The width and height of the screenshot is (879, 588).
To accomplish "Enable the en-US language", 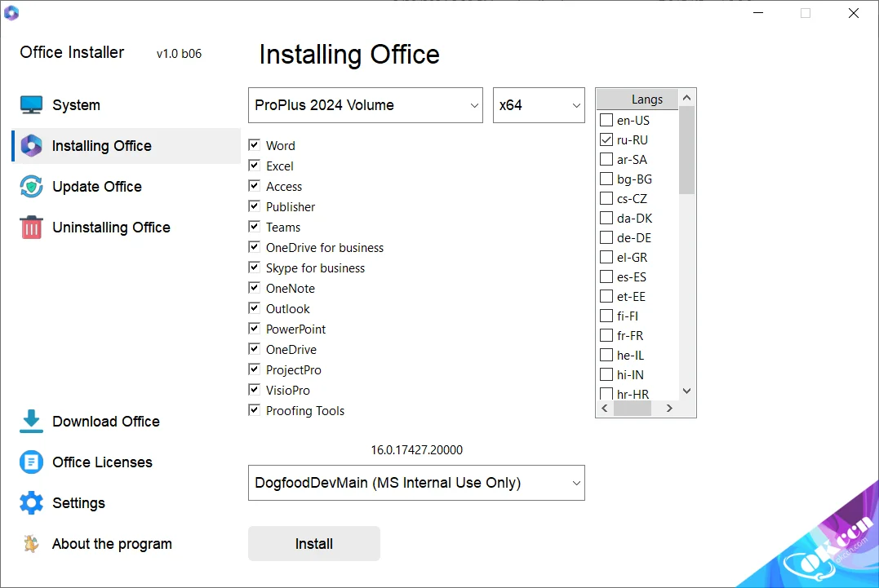I will click(x=606, y=120).
